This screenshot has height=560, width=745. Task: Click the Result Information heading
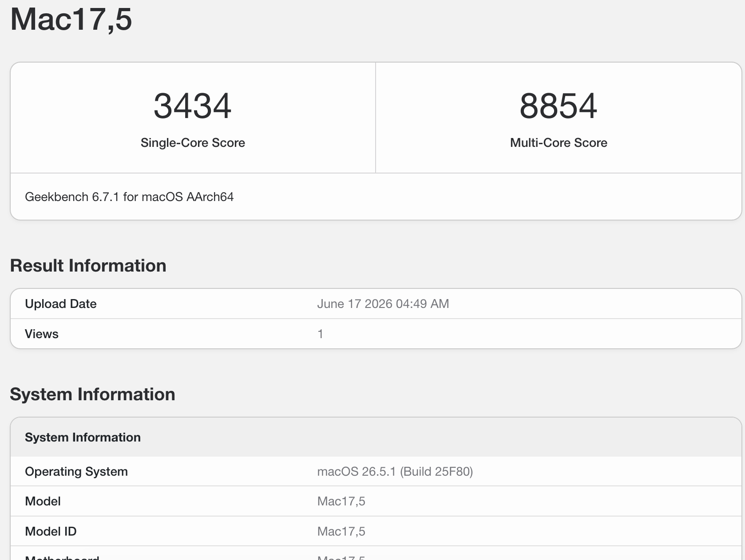click(88, 266)
